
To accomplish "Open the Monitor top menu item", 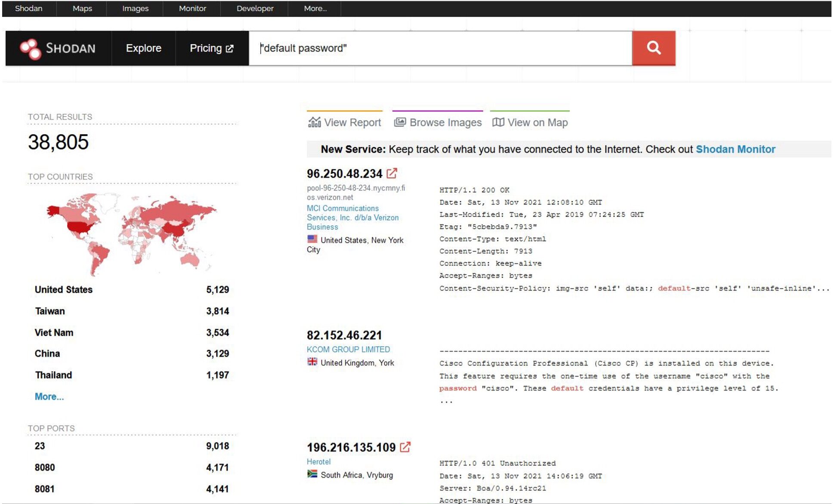I will coord(192,9).
